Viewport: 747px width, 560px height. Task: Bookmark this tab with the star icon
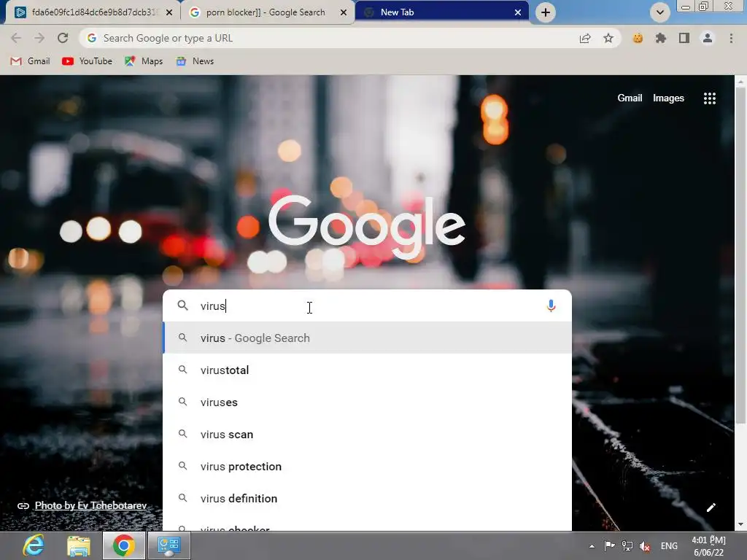[608, 38]
